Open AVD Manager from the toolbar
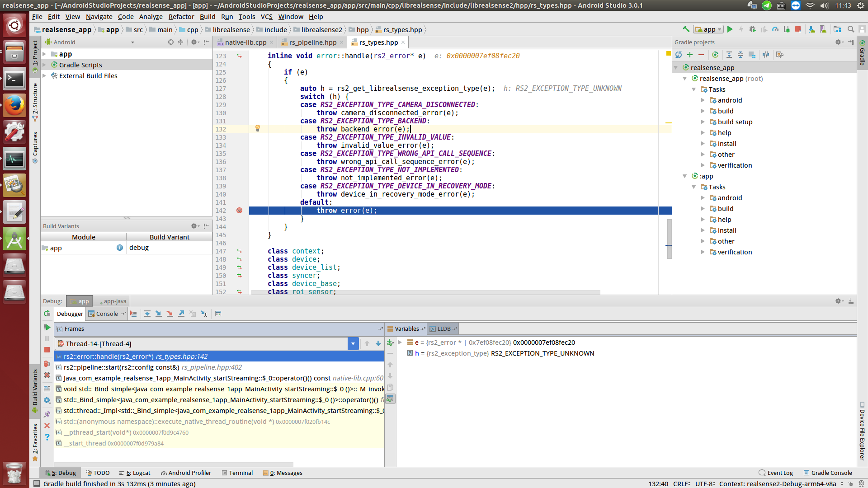This screenshot has width=868, height=488. (x=823, y=28)
